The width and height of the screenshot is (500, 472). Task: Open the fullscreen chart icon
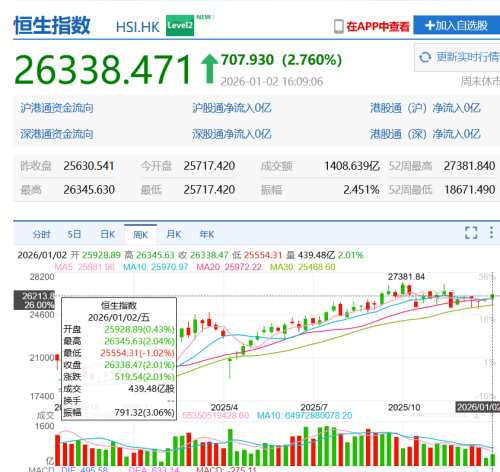point(471,233)
